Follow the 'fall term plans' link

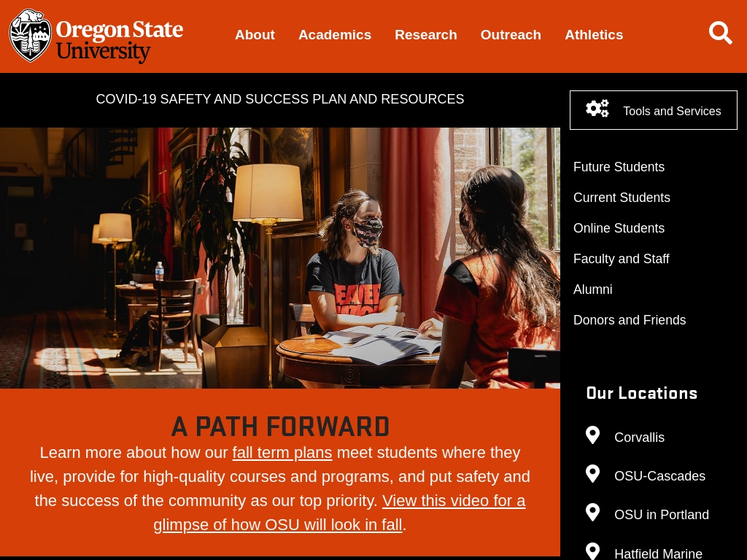click(282, 452)
